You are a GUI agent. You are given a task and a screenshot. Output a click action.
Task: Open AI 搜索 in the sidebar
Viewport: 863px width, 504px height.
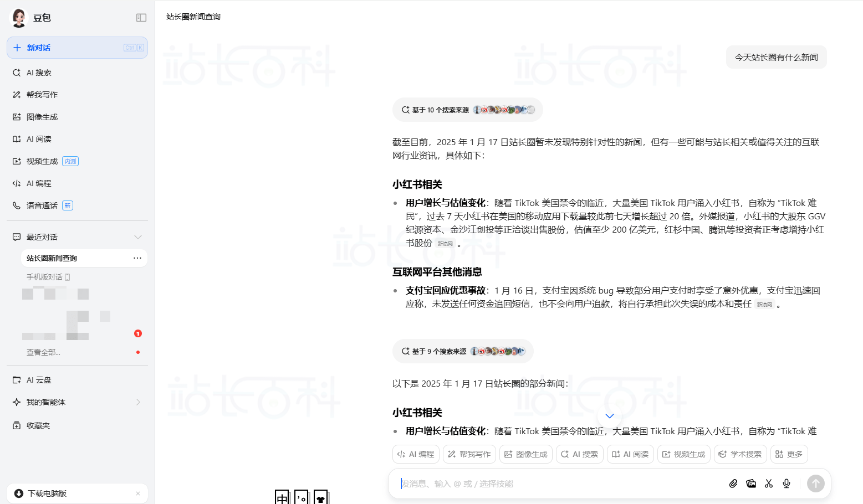(77, 73)
